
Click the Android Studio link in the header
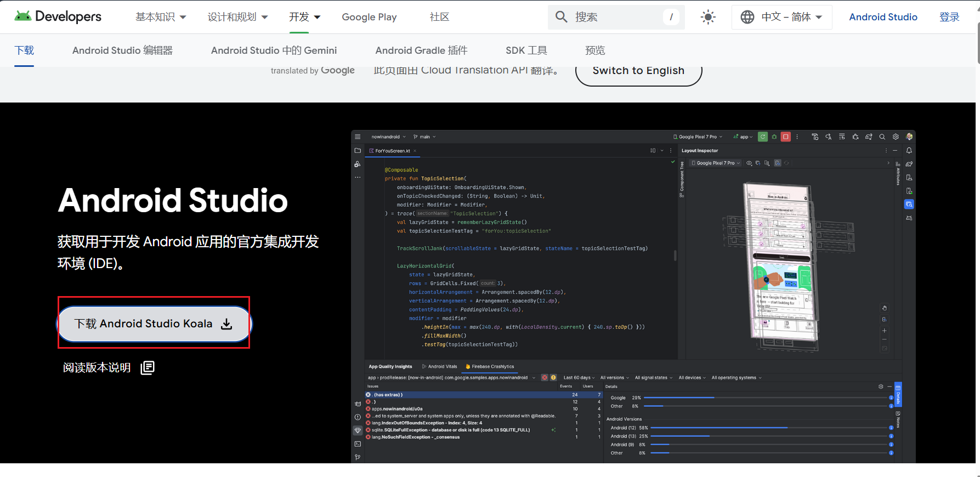click(883, 17)
